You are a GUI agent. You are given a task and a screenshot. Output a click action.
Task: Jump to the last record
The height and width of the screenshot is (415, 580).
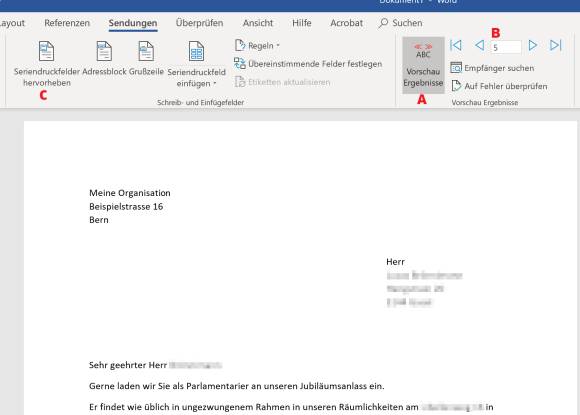(556, 45)
